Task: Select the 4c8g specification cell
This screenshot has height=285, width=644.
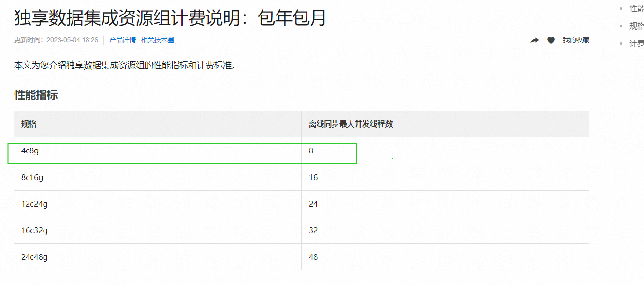Action: coord(30,150)
